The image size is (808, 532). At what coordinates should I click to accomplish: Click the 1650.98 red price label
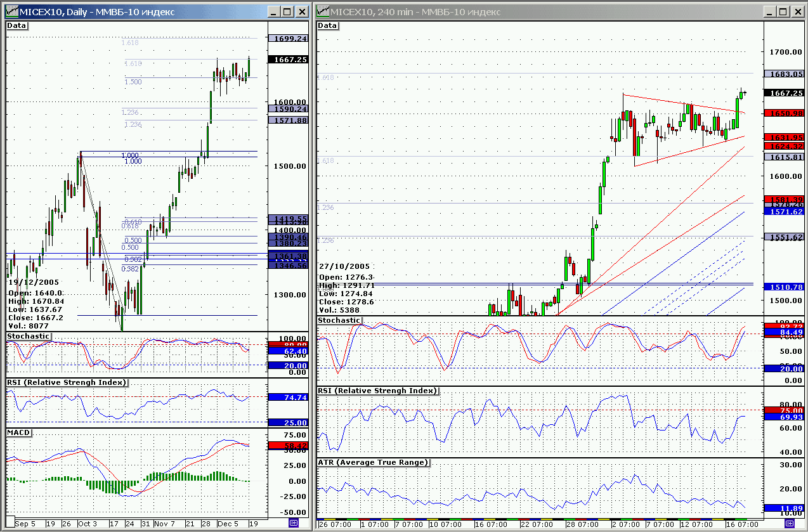point(785,114)
